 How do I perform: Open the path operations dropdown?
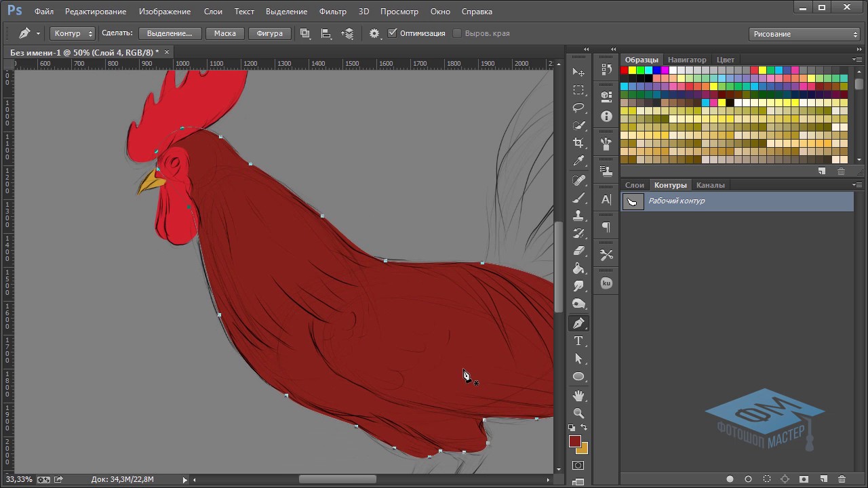click(x=304, y=33)
